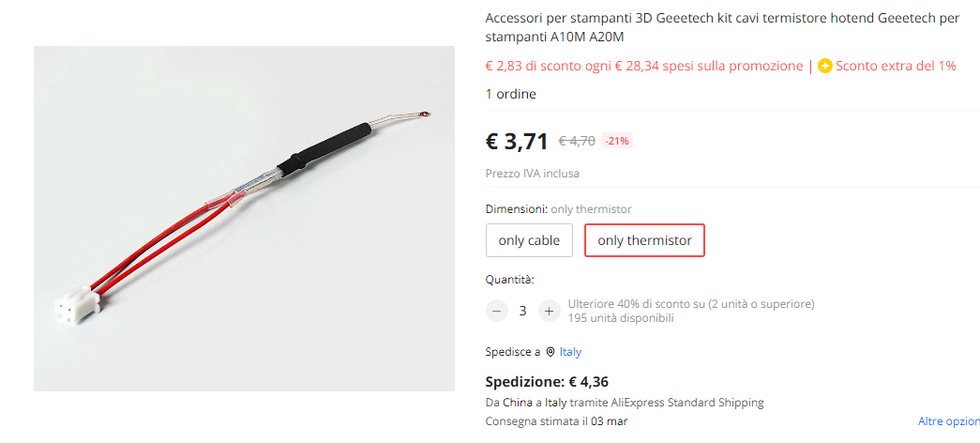Click the location pin icon beside Italy

(550, 352)
